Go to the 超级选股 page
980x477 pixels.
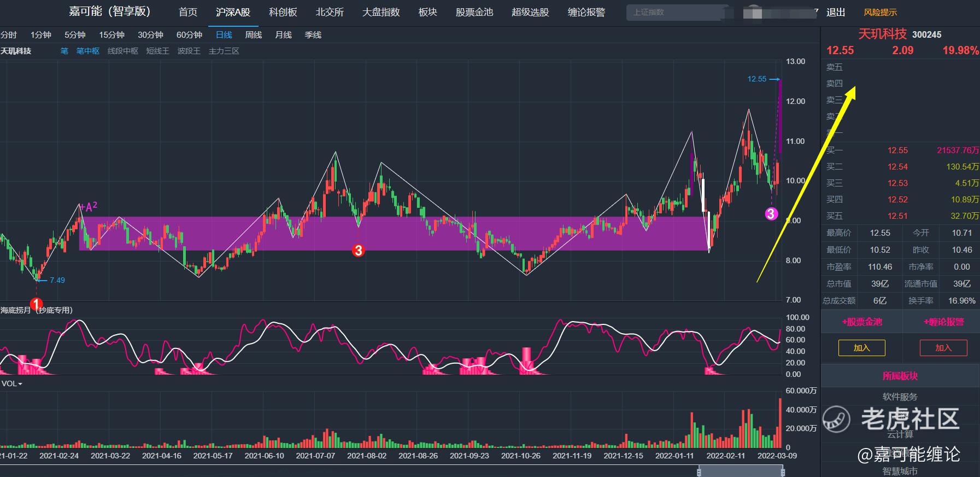531,12
